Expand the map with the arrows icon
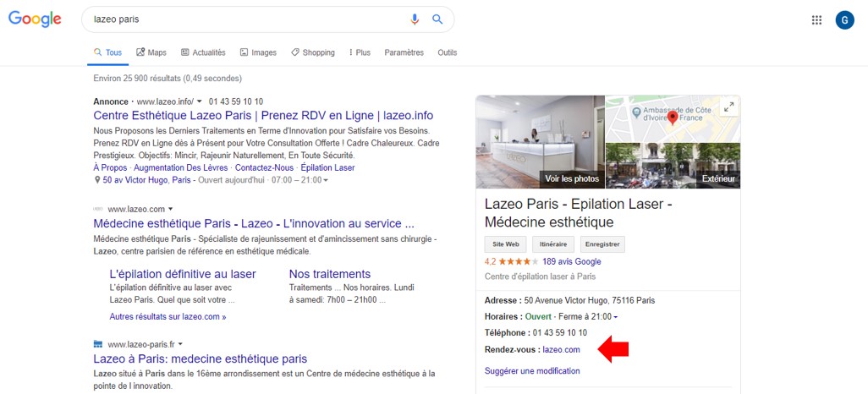 [729, 107]
